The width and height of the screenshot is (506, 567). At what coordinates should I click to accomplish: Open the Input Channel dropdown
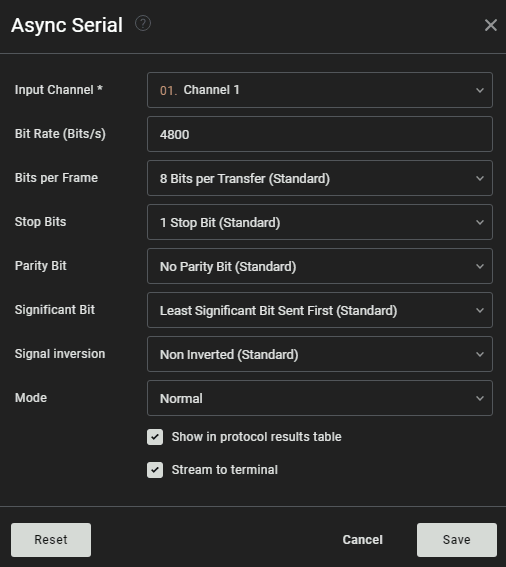[320, 90]
